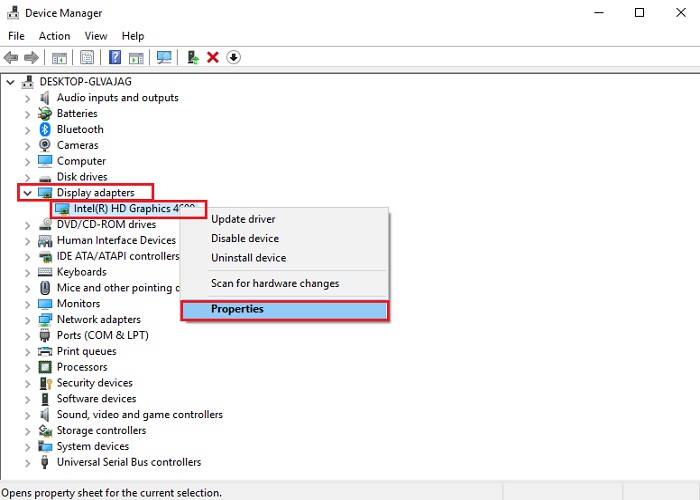Choose Uninstall device from context menu
This screenshot has width=700, height=500.
pos(284,258)
